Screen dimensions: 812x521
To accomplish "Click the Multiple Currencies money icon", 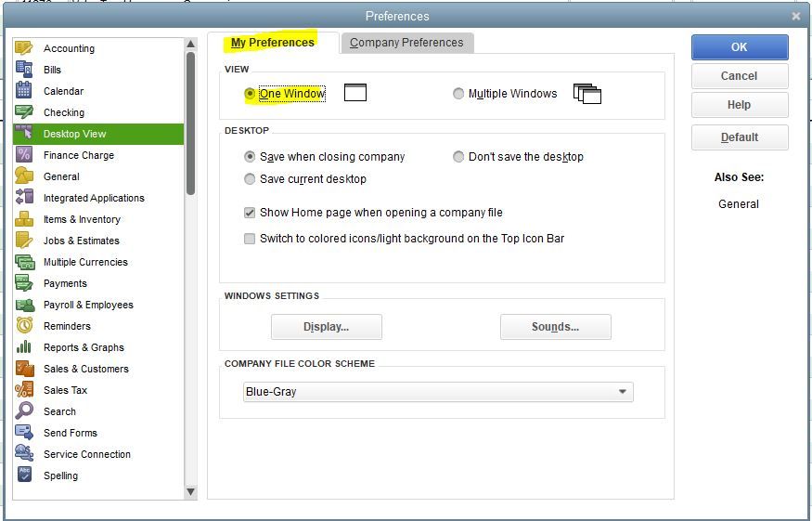I will click(24, 261).
